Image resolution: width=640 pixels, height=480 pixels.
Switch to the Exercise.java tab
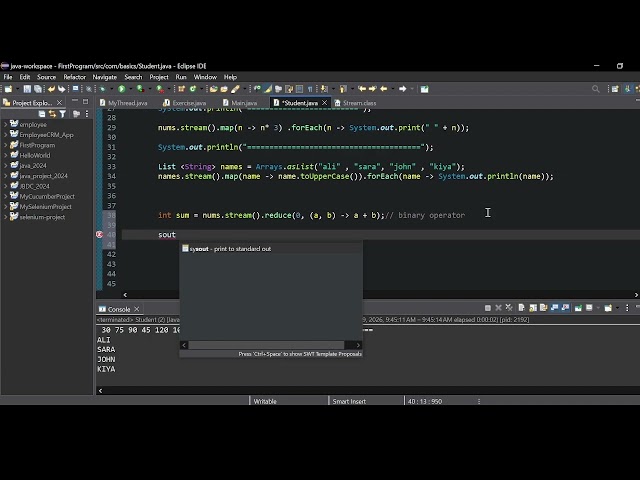pos(184,103)
